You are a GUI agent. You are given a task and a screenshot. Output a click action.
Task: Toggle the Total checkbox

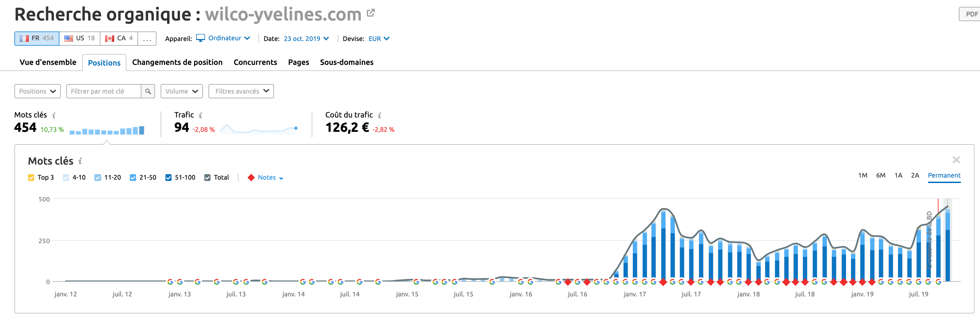(207, 178)
